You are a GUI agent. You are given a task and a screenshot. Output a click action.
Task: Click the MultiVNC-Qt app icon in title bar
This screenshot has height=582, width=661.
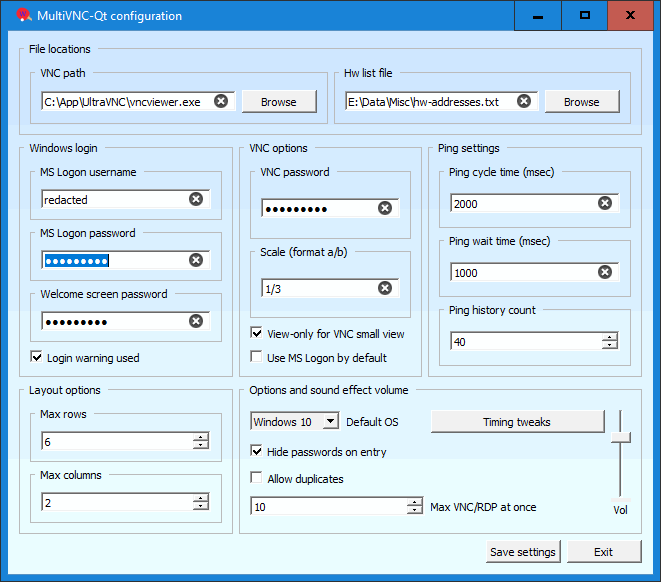[24, 15]
